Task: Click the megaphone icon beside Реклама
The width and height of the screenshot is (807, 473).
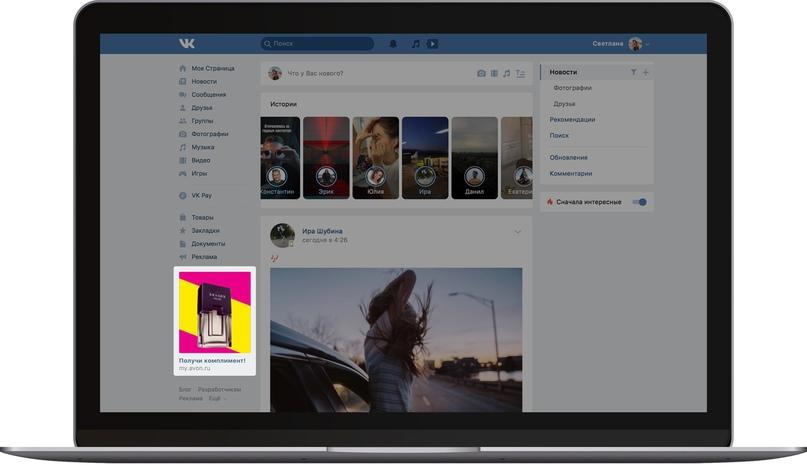Action: (183, 257)
